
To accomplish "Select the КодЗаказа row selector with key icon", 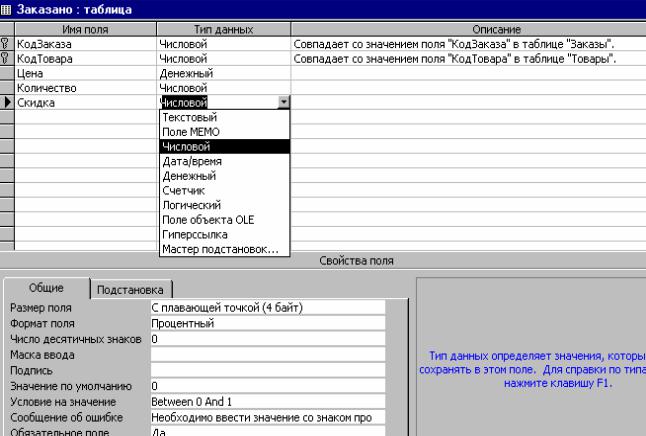I will tap(7, 44).
